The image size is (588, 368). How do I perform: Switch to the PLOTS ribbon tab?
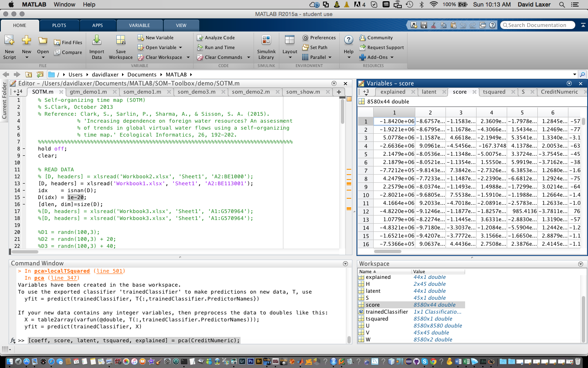[x=59, y=25]
